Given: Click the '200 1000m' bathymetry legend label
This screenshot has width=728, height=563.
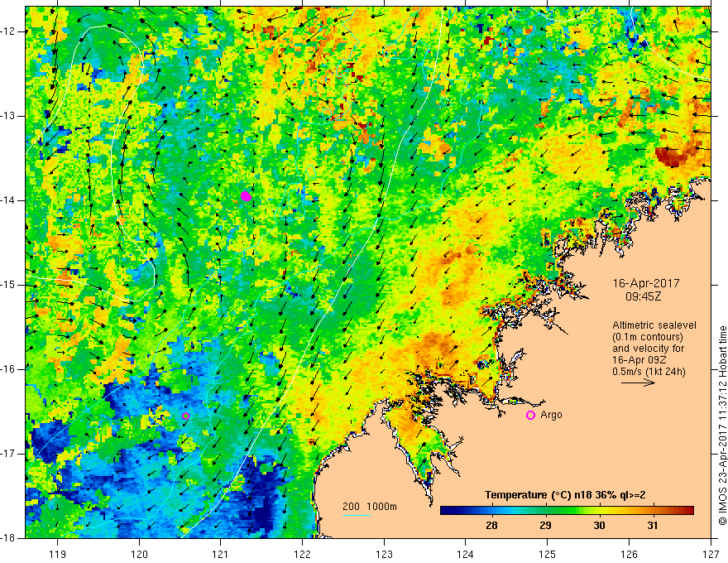Looking at the screenshot, I should click(370, 507).
